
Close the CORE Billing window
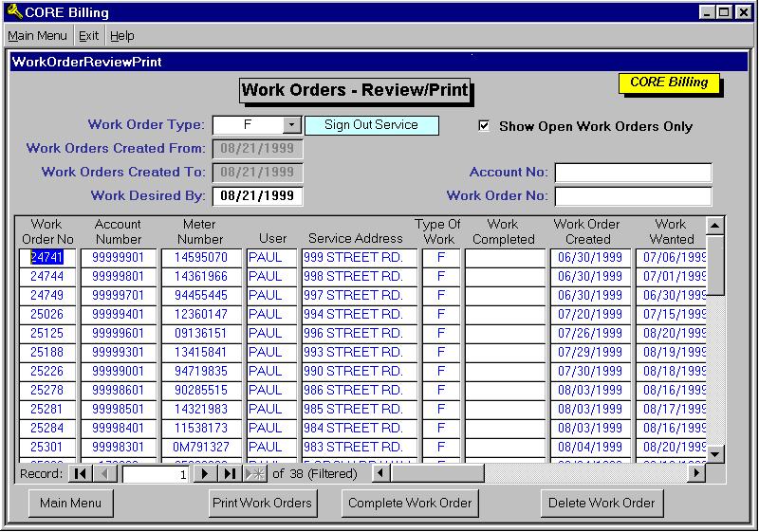coord(743,12)
